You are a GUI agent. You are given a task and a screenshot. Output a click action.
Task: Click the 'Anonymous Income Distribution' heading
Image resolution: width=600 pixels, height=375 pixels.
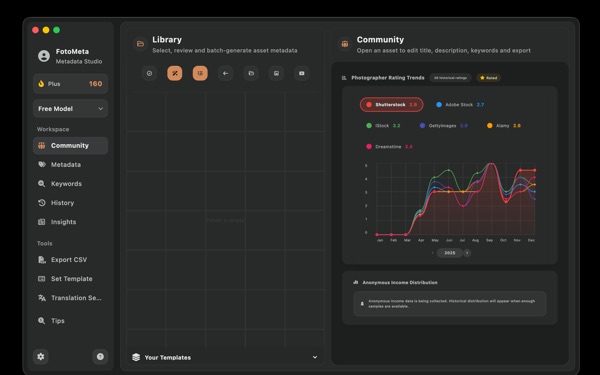click(400, 282)
